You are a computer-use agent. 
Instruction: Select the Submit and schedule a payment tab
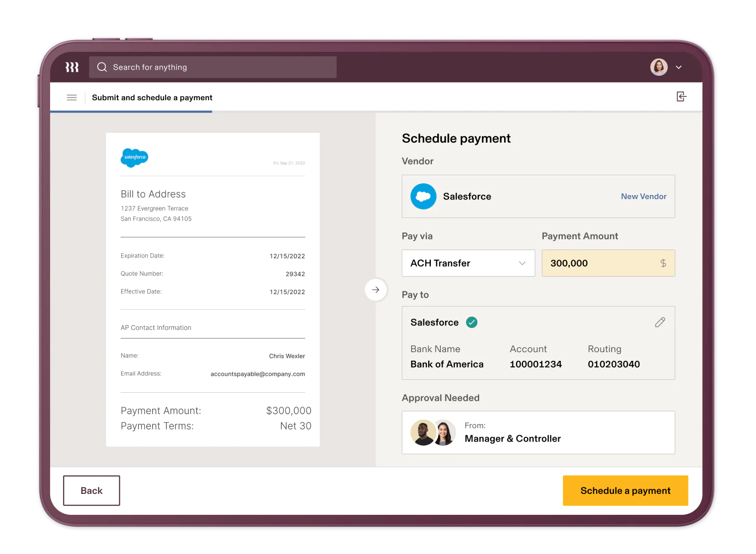152,97
